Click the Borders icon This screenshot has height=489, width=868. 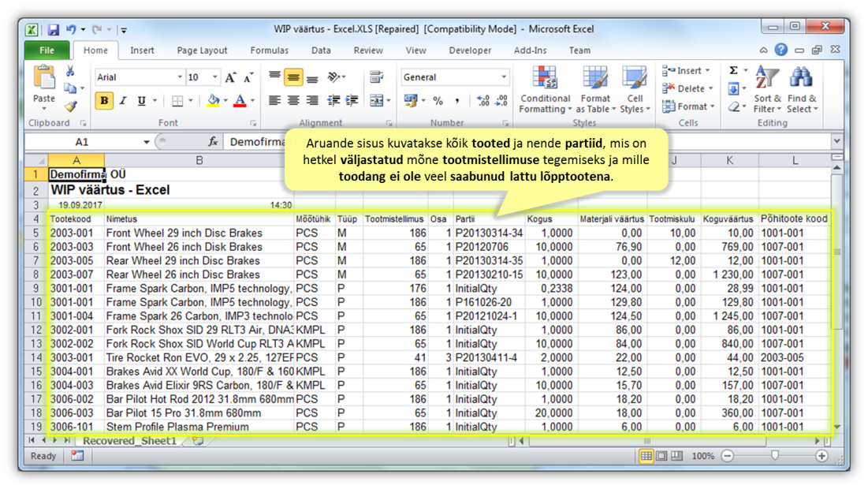177,101
